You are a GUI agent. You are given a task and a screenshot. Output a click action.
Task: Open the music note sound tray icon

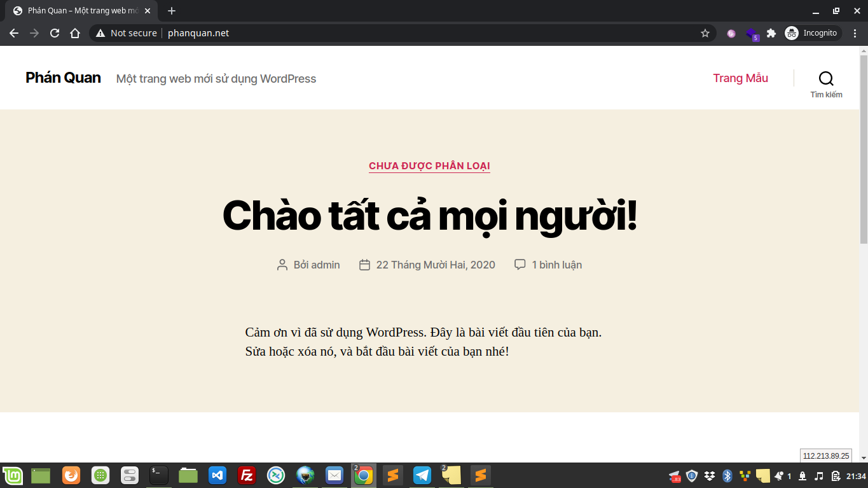pos(819,476)
